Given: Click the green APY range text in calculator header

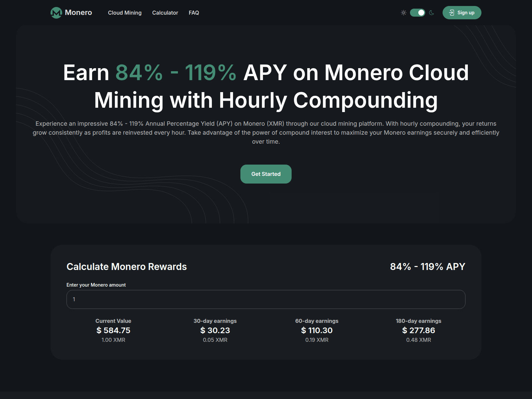Looking at the screenshot, I should 428,266.
